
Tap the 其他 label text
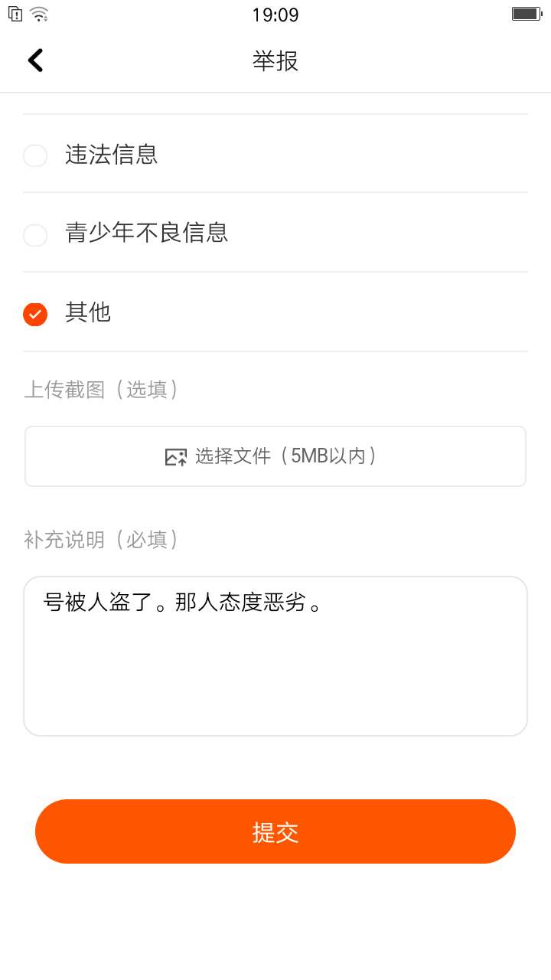pyautogui.click(x=88, y=312)
